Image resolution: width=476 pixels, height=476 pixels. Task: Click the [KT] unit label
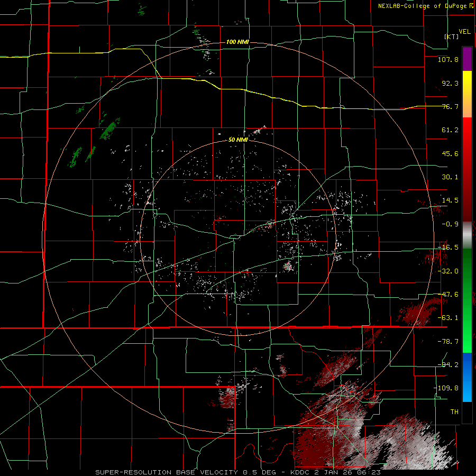click(x=451, y=36)
